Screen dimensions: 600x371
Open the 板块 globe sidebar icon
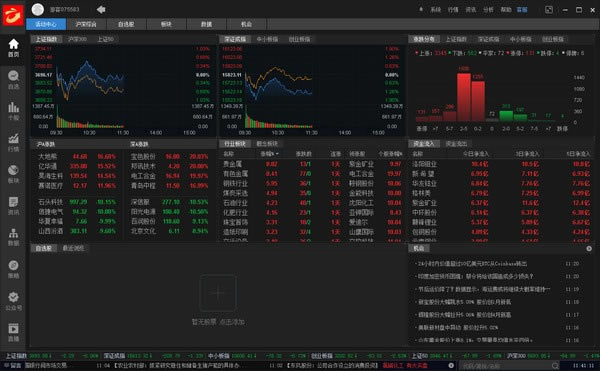tap(13, 174)
